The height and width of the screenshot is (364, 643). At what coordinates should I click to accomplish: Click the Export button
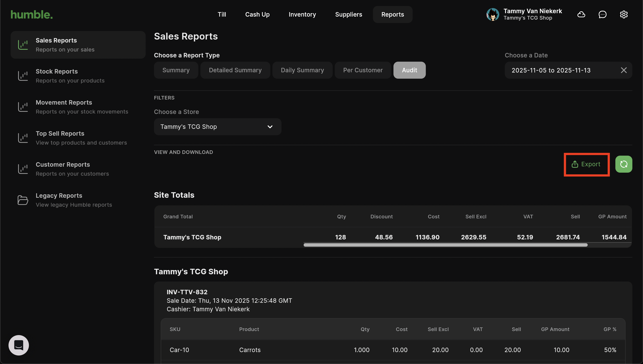tap(586, 164)
